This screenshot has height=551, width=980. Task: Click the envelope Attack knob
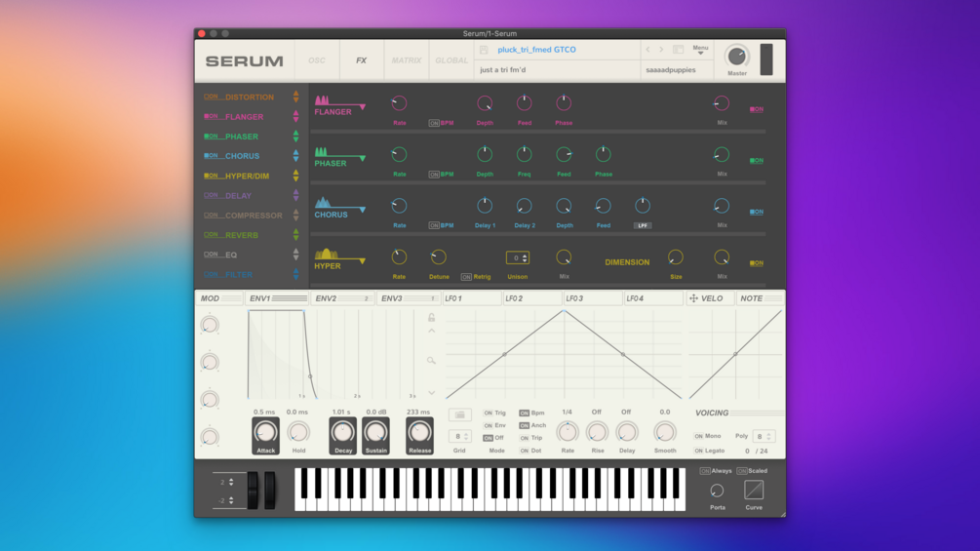click(265, 432)
